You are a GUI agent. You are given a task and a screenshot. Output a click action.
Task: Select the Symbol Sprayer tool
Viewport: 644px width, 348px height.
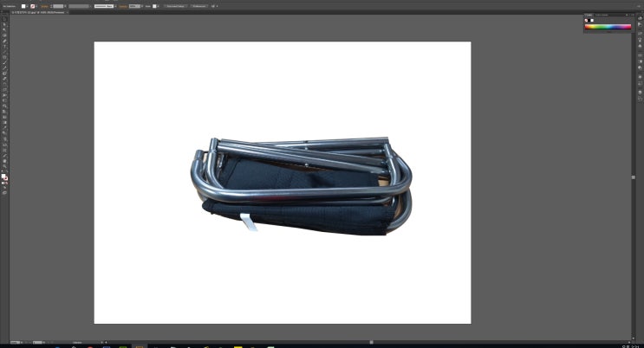(x=4, y=139)
